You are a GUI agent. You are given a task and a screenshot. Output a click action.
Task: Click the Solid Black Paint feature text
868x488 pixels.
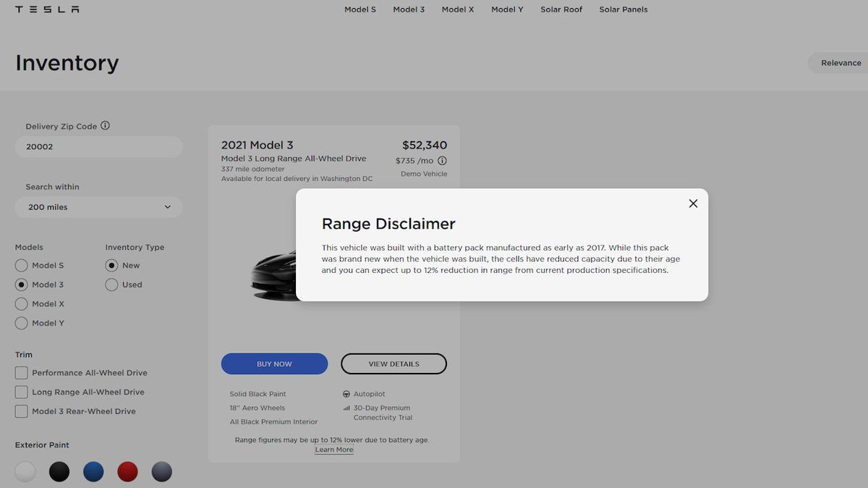tap(258, 394)
